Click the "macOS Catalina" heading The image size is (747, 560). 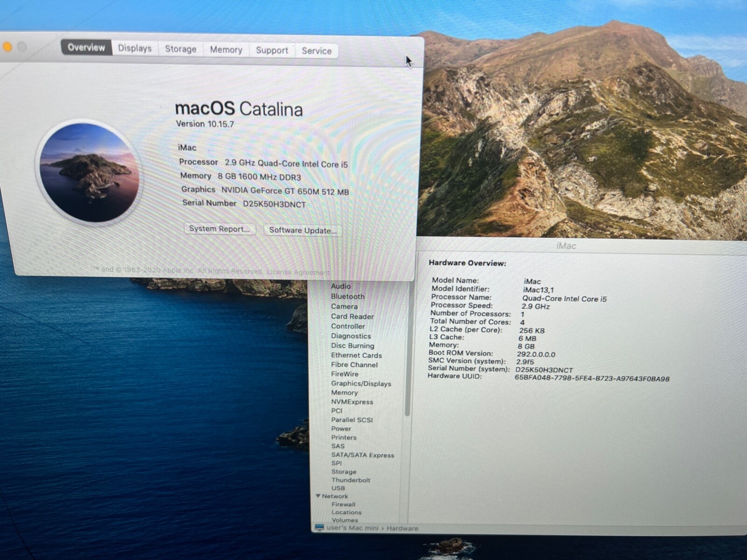239,109
